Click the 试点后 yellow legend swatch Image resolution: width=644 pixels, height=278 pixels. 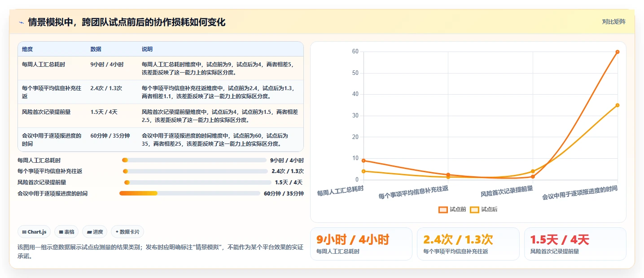click(x=474, y=209)
